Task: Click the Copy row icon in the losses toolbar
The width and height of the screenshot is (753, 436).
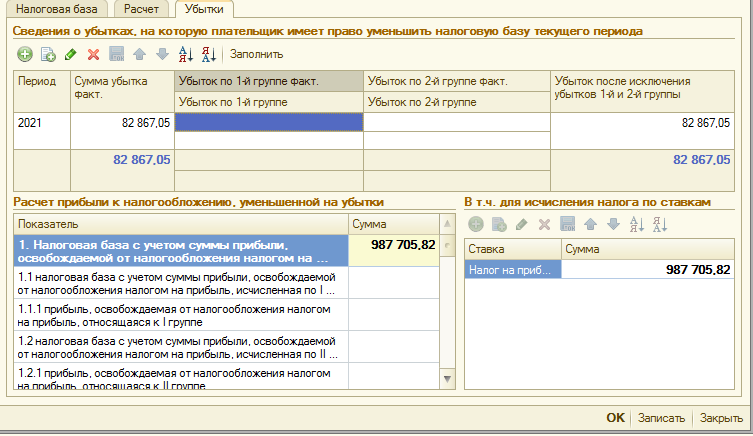Action: tap(47, 54)
